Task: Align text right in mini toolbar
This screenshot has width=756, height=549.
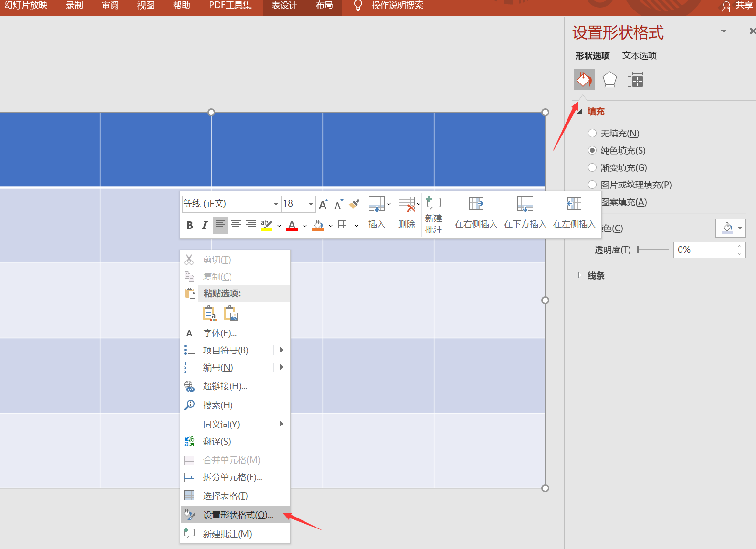Action: (x=251, y=225)
